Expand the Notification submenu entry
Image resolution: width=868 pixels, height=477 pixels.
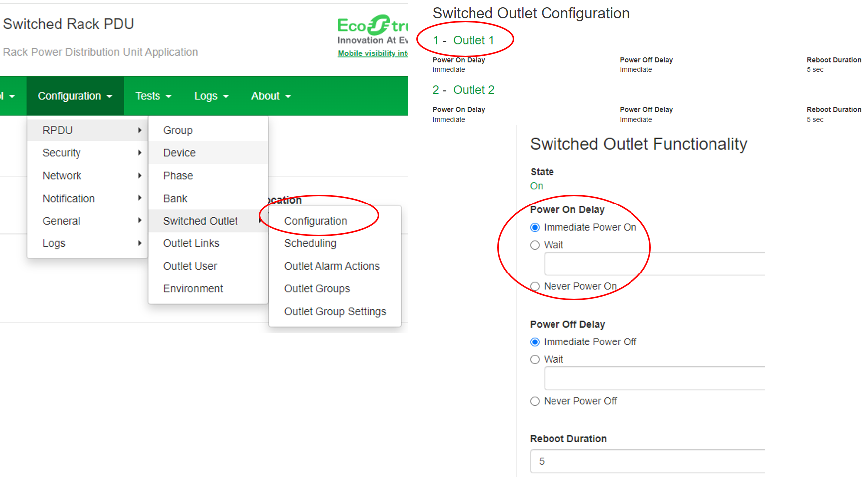coord(87,199)
